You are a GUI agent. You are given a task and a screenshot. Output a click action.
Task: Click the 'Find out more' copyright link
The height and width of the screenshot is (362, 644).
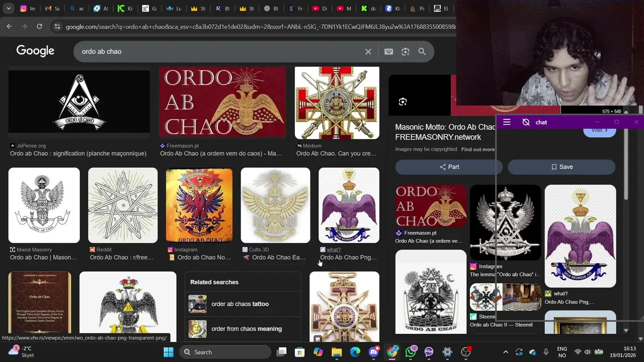(x=478, y=149)
